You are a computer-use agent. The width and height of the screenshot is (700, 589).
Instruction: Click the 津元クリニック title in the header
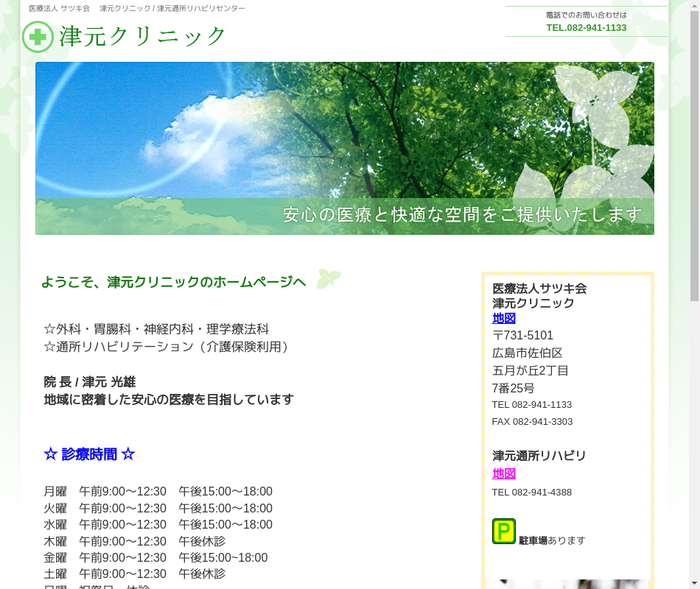click(x=143, y=36)
